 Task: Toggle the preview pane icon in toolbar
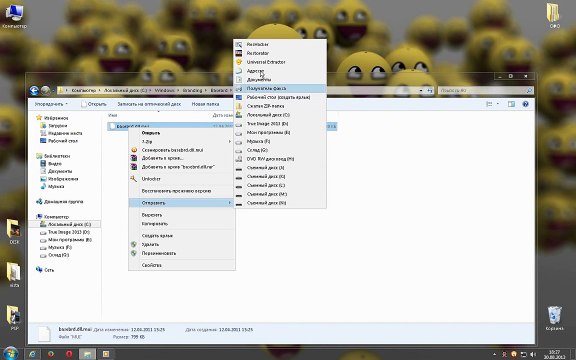point(511,104)
